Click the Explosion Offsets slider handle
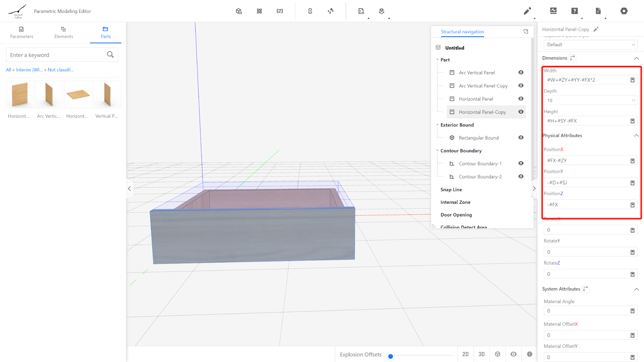The image size is (644, 362). pyautogui.click(x=390, y=356)
